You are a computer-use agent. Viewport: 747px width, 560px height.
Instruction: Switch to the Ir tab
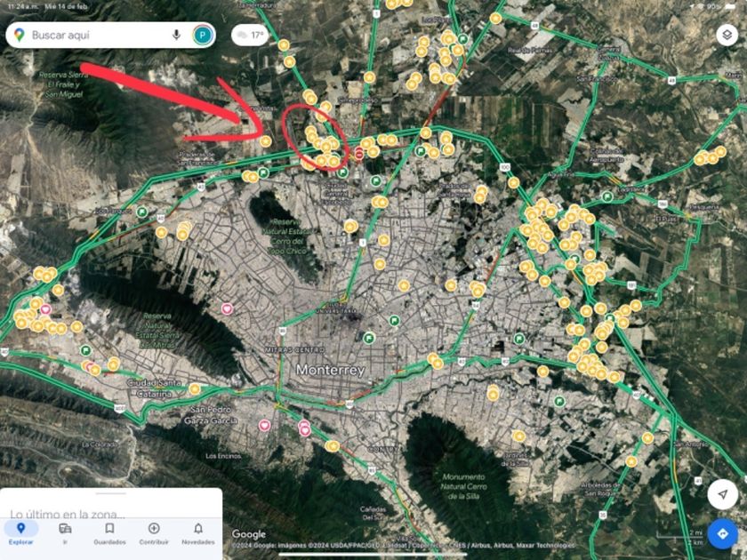point(65,533)
